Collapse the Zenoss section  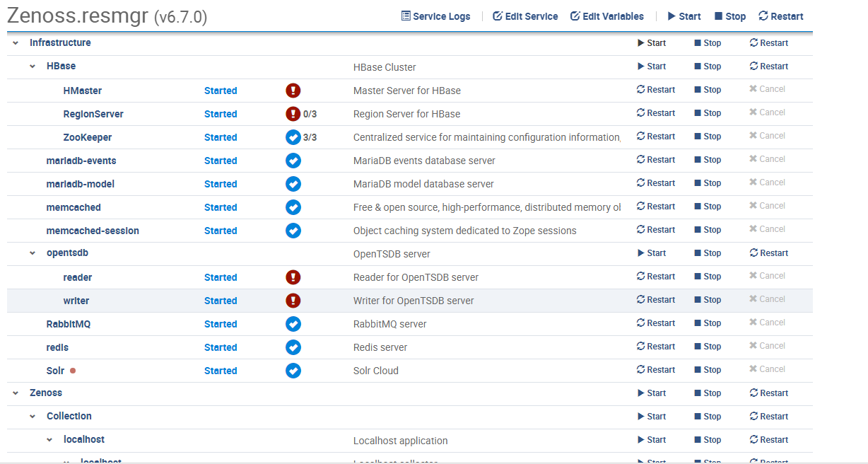(15, 393)
